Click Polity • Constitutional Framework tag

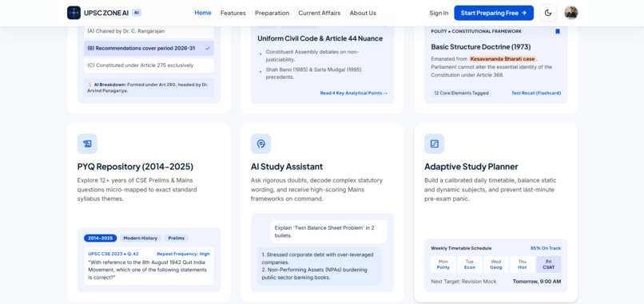[x=476, y=31]
